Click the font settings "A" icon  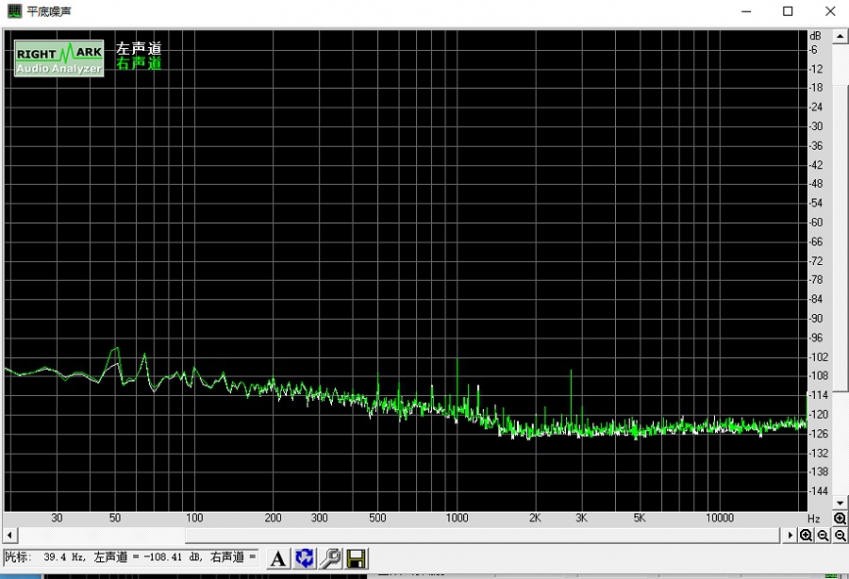click(x=277, y=558)
